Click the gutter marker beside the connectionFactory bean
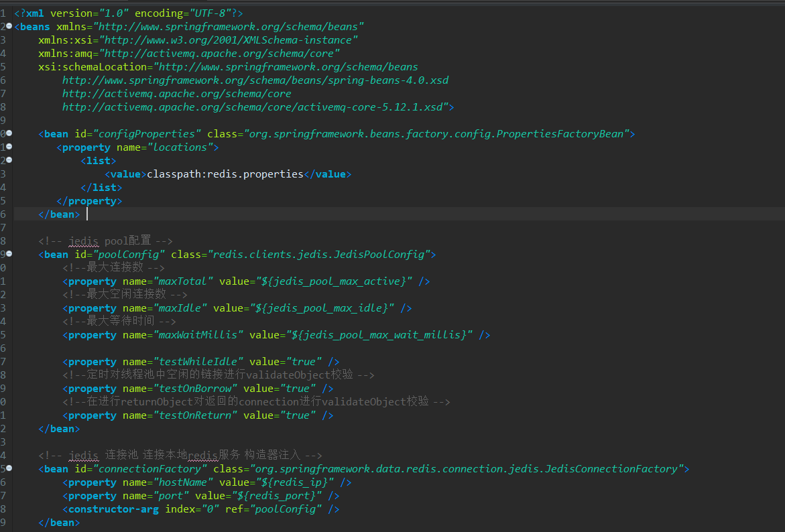The image size is (785, 532). [x=9, y=468]
